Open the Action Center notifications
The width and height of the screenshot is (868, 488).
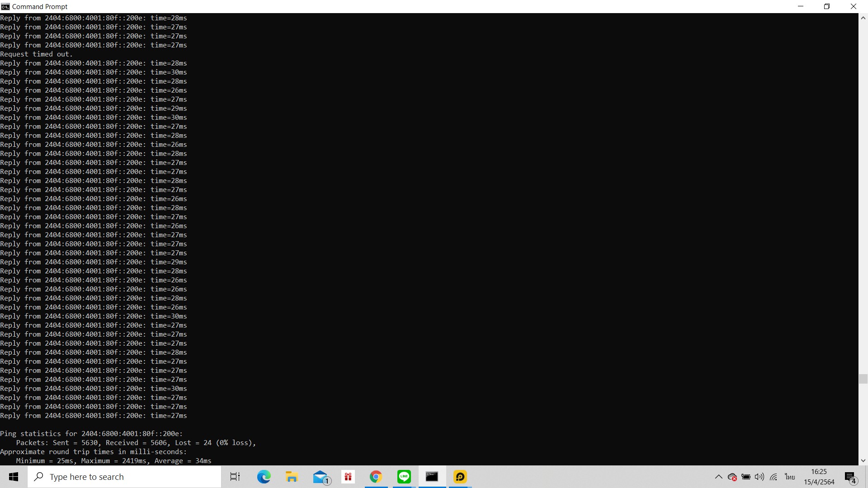850,477
